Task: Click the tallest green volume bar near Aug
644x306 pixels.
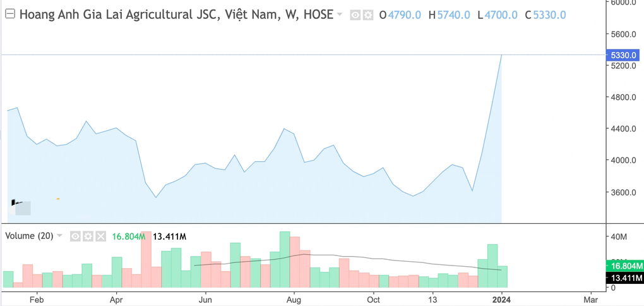Action: [285, 259]
